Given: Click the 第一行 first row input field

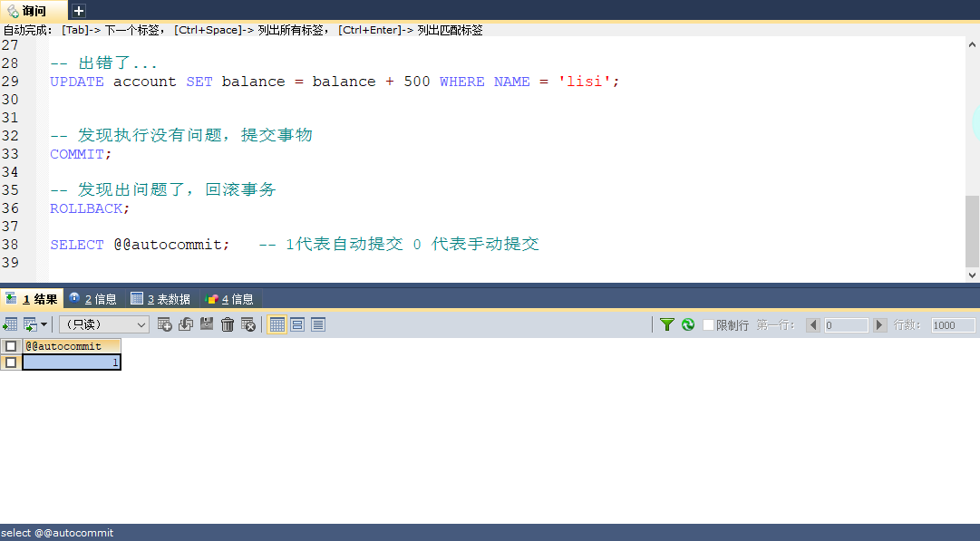Looking at the screenshot, I should coord(846,324).
